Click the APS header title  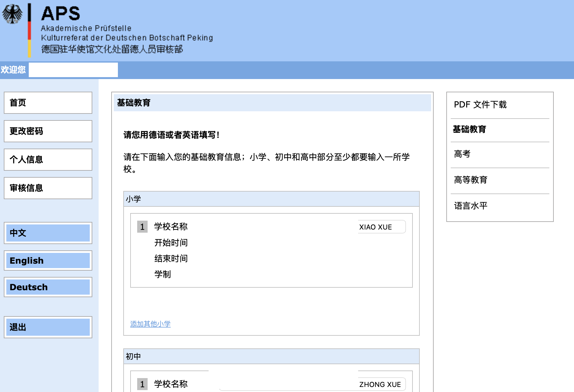click(60, 14)
